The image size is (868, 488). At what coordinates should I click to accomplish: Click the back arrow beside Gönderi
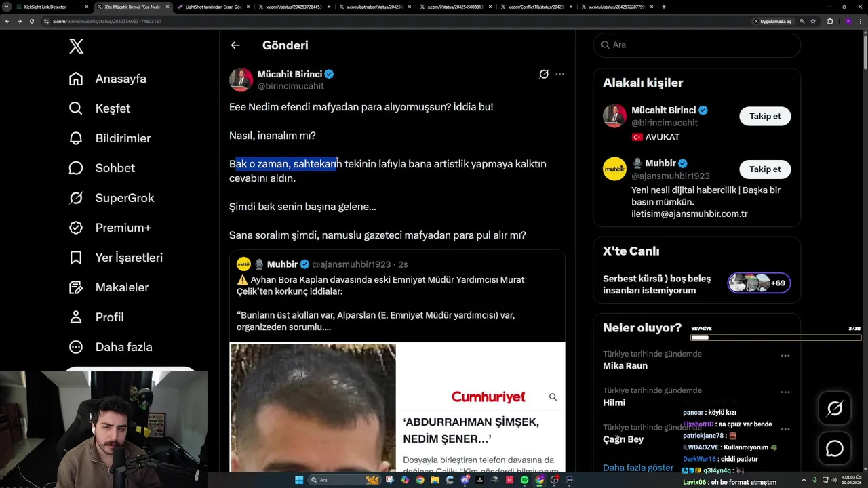coord(235,45)
